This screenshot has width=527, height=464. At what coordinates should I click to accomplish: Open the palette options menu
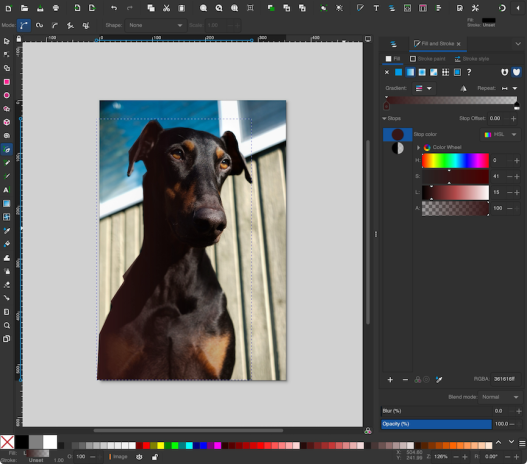[522, 443]
